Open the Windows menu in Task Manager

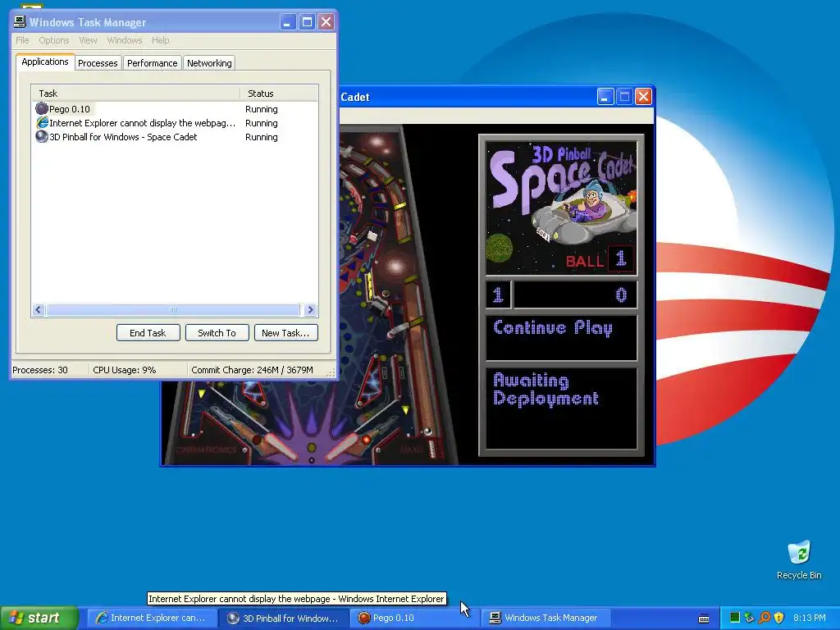click(x=125, y=40)
